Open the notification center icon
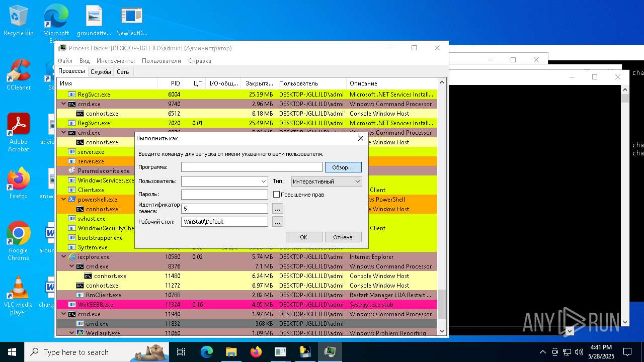Image resolution: width=644 pixels, height=362 pixels. (627, 352)
